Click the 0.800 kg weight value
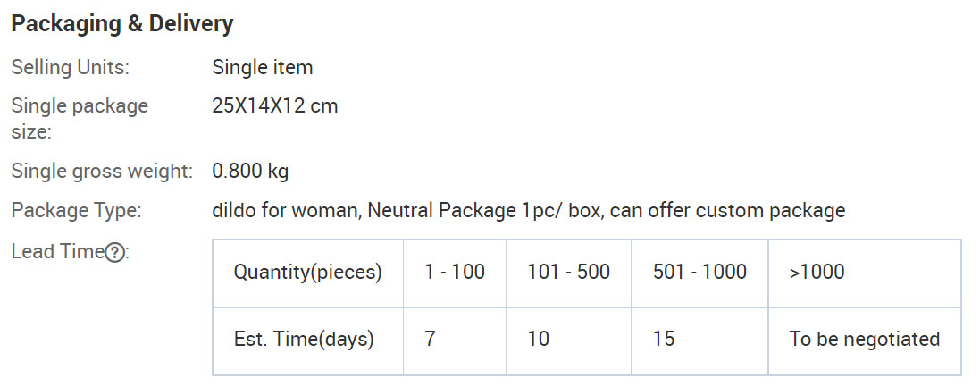 click(x=250, y=171)
